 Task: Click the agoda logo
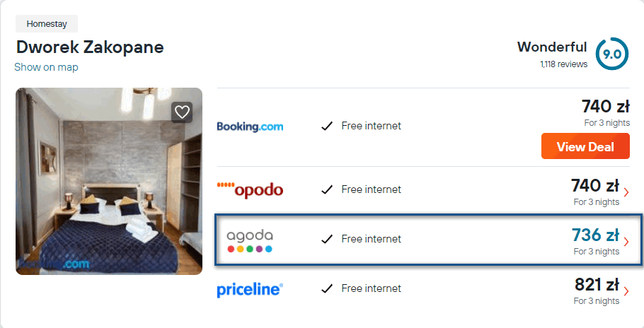[249, 240]
